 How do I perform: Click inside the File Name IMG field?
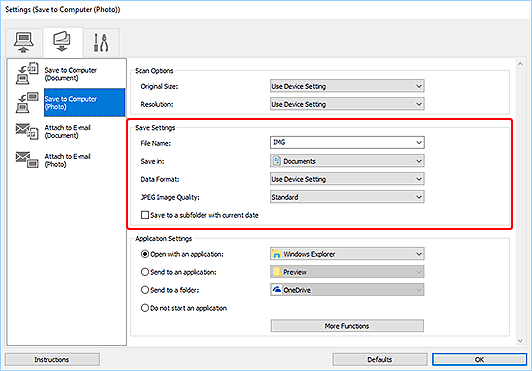coord(342,143)
